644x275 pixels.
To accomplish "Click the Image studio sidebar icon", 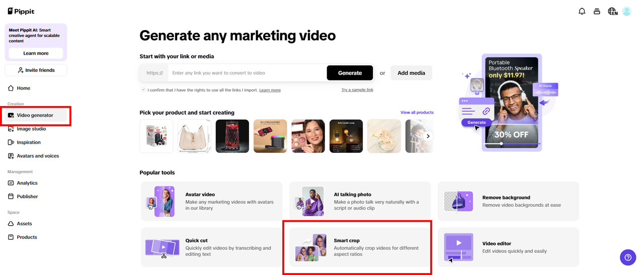I will click(11, 129).
